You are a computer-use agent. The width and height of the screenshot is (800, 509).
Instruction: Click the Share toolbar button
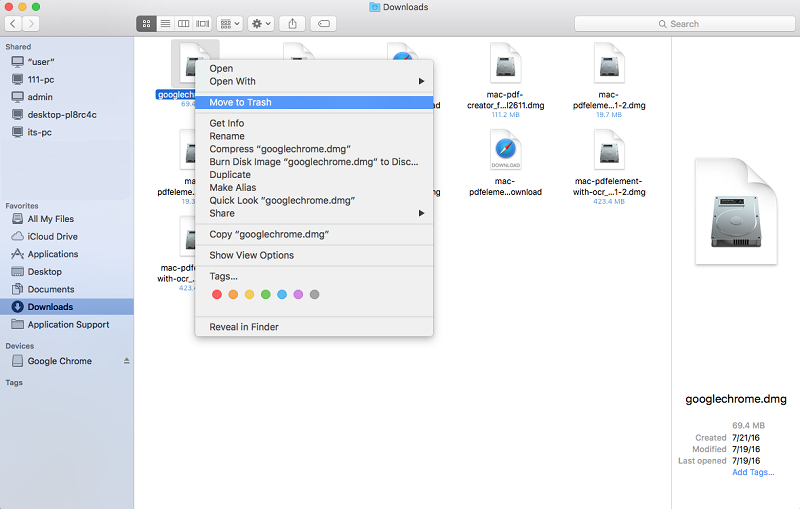click(292, 23)
